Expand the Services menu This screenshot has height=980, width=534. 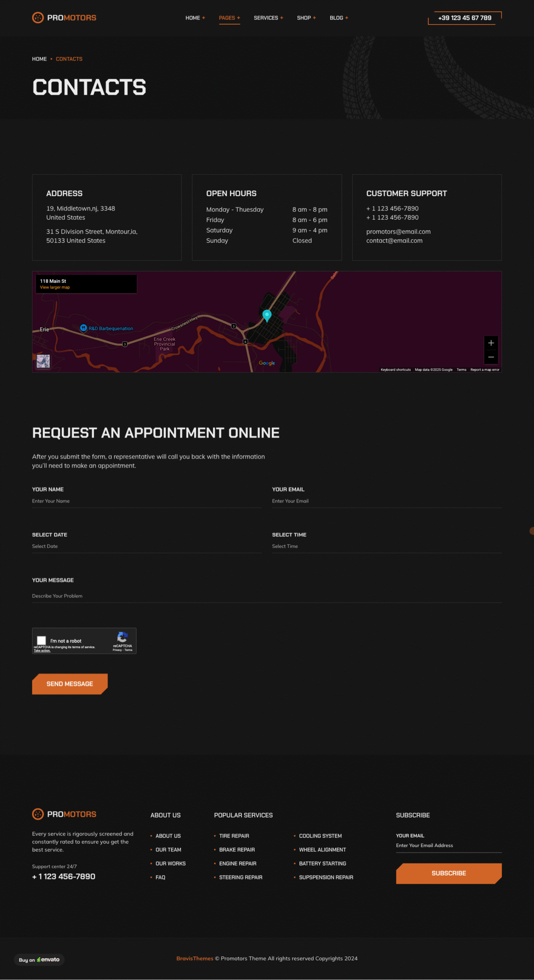click(268, 18)
